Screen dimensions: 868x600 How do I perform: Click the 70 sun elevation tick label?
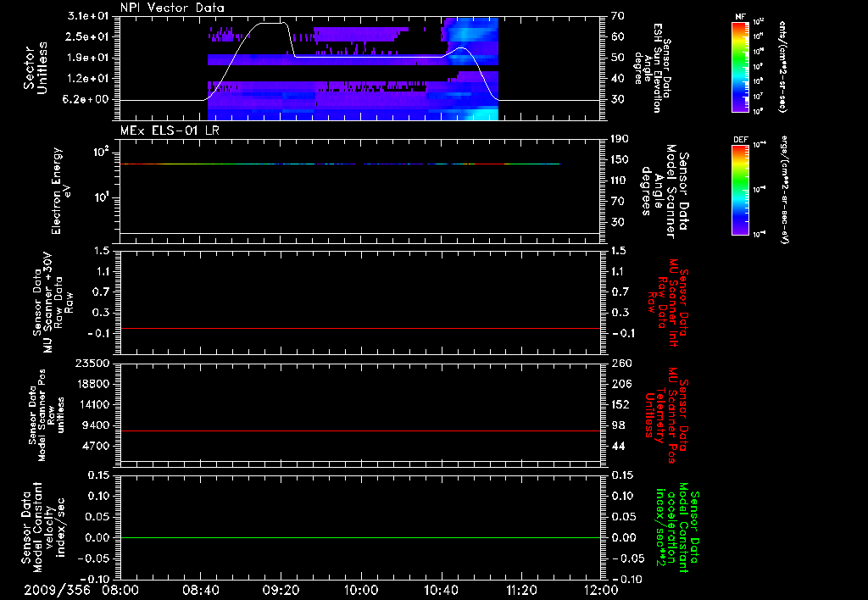pyautogui.click(x=618, y=16)
